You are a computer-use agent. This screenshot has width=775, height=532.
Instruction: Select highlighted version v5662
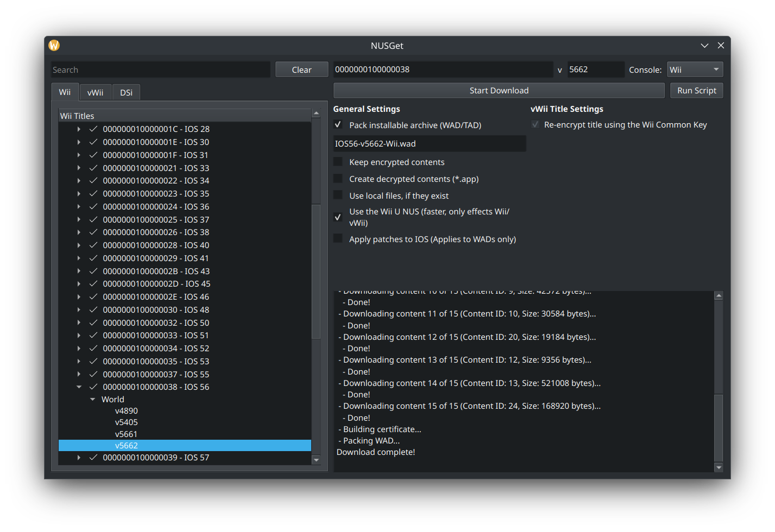185,446
